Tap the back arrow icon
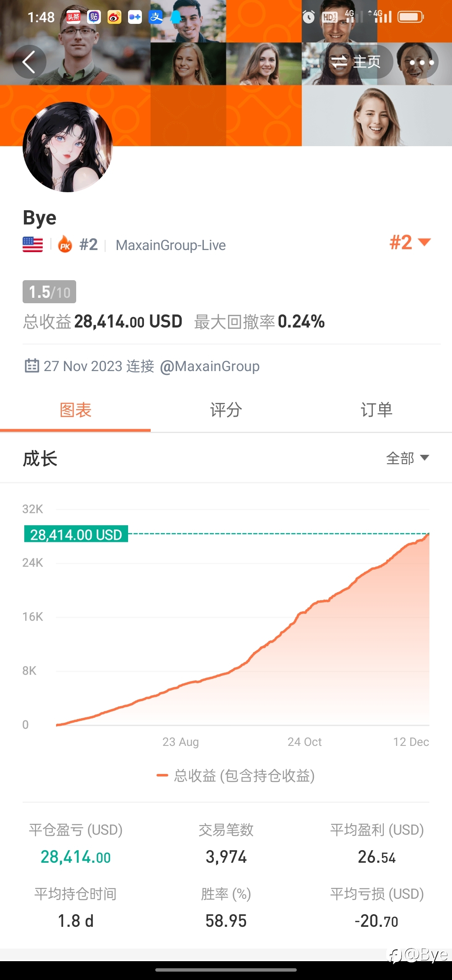The image size is (452, 980). (29, 62)
